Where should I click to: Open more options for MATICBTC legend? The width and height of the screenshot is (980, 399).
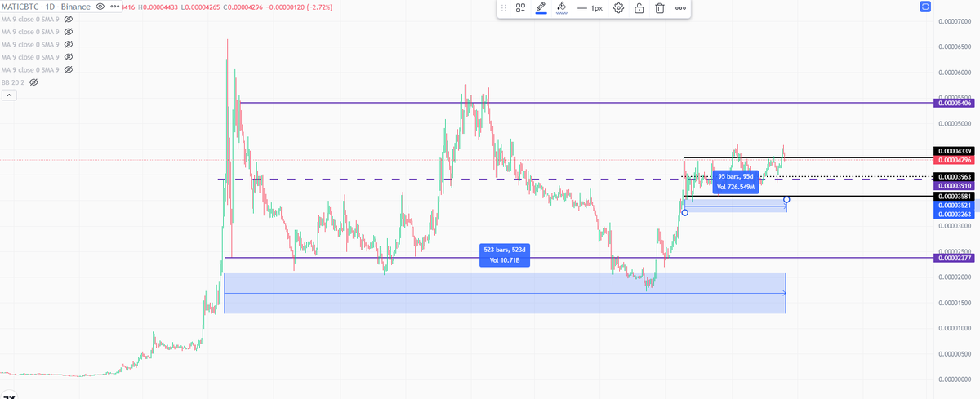click(114, 6)
